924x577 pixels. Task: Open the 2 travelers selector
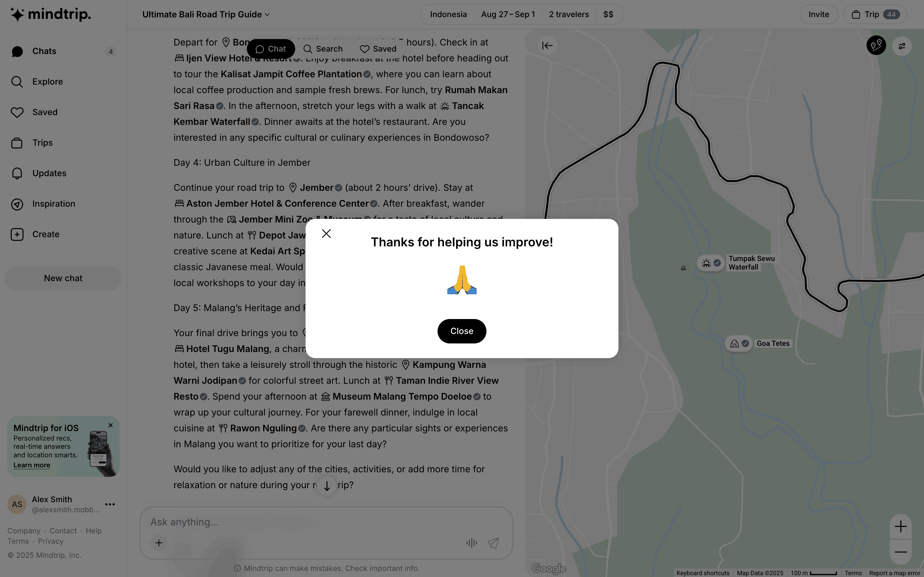569,15
